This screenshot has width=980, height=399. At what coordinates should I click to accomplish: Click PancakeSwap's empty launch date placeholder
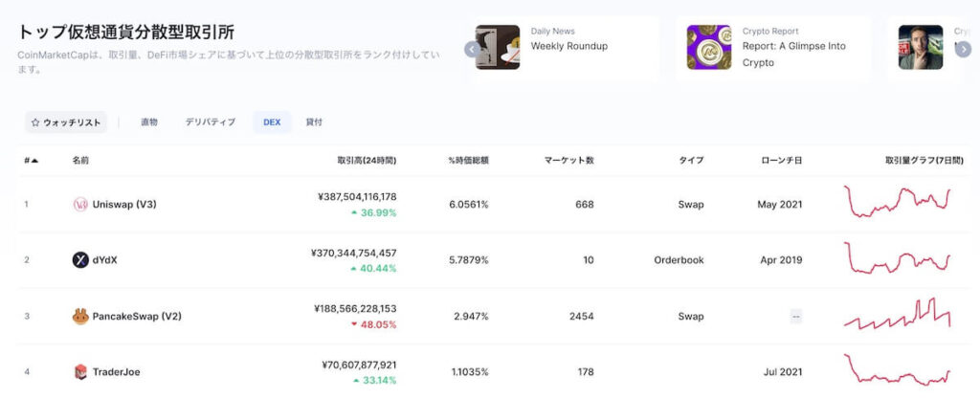click(795, 317)
